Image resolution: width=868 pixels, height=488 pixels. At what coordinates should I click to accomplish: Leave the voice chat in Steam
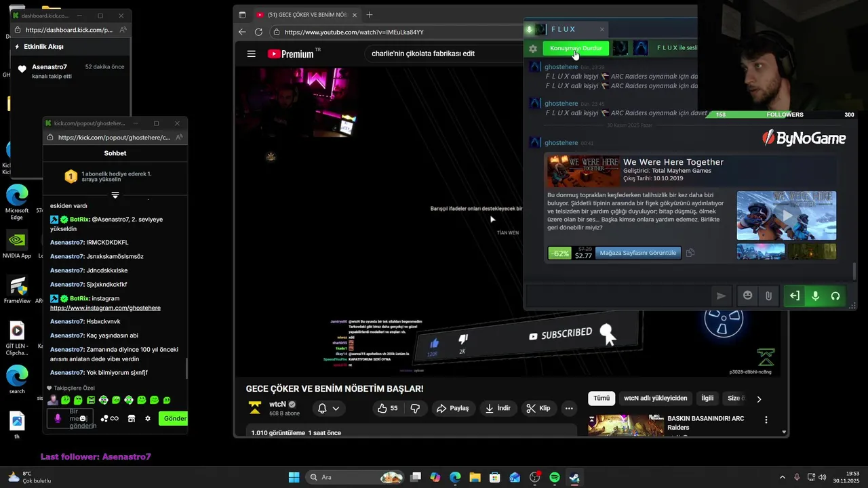[795, 296]
